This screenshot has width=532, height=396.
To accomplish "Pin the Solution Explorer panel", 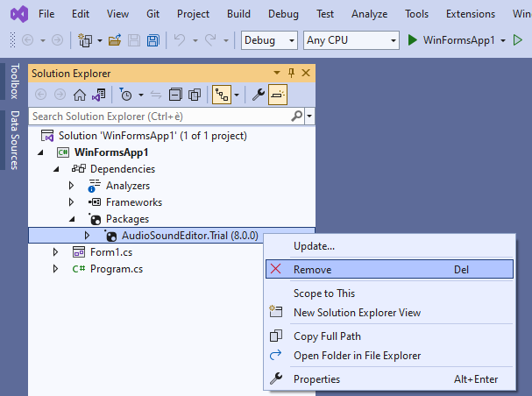I will tap(291, 74).
